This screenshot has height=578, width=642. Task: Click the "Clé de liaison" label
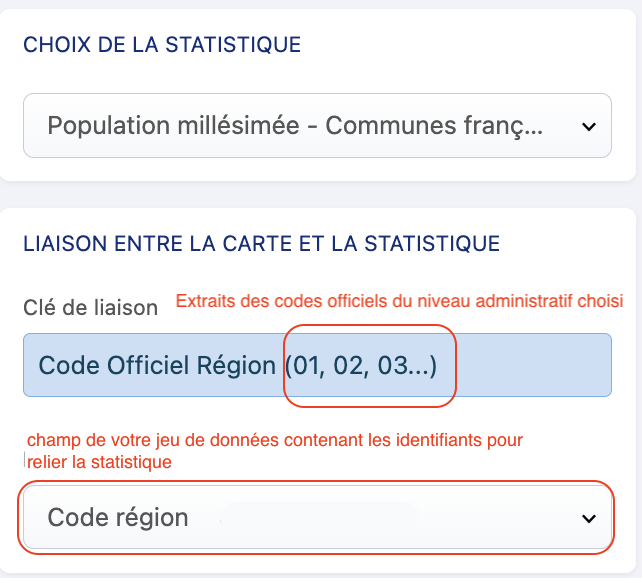(91, 307)
